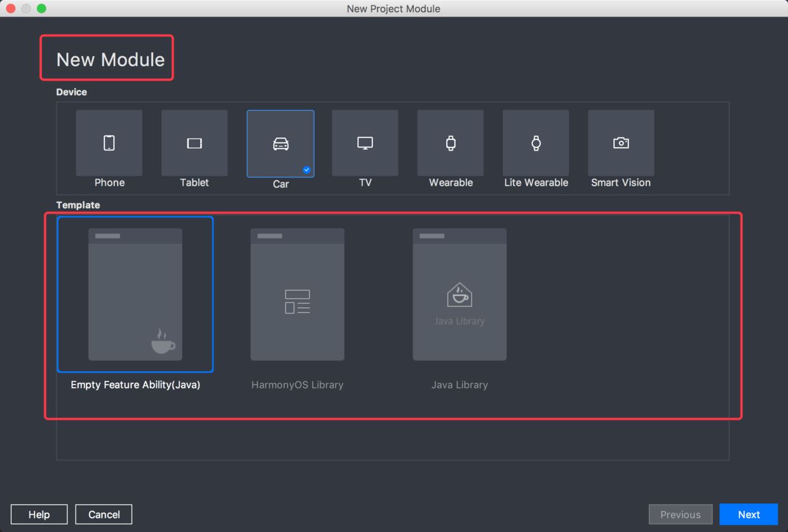Select the Wearable device icon
The image size is (788, 532).
tap(451, 143)
